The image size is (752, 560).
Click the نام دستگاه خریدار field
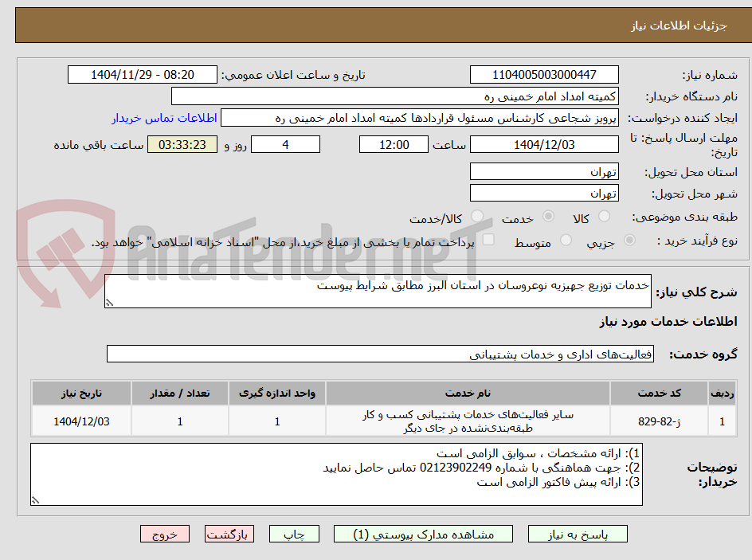click(394, 96)
